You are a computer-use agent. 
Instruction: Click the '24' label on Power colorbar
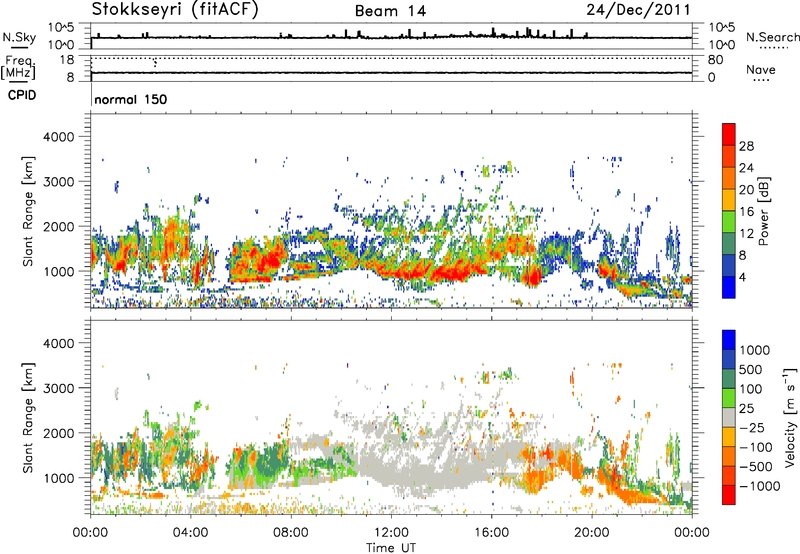(x=746, y=168)
